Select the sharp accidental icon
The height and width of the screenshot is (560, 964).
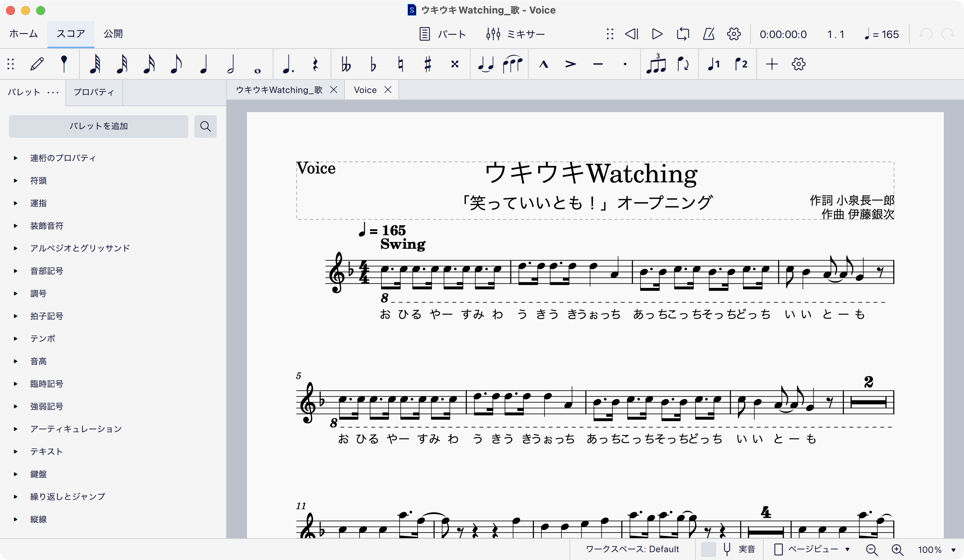pyautogui.click(x=427, y=64)
